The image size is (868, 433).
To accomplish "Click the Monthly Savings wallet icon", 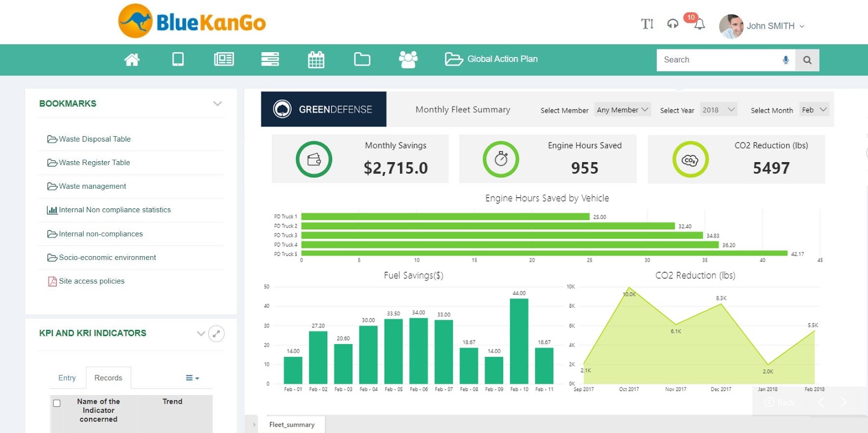I will pyautogui.click(x=314, y=159).
